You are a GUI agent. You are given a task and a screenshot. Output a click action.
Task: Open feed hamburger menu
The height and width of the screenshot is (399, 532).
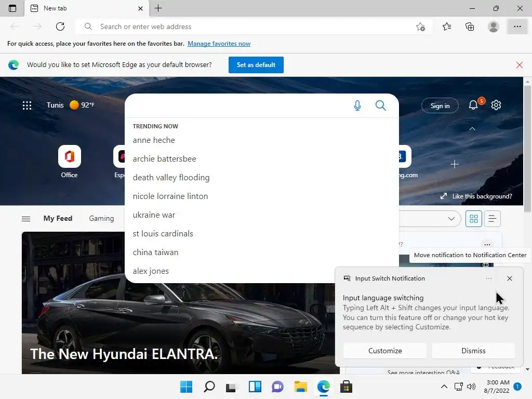pyautogui.click(x=26, y=219)
